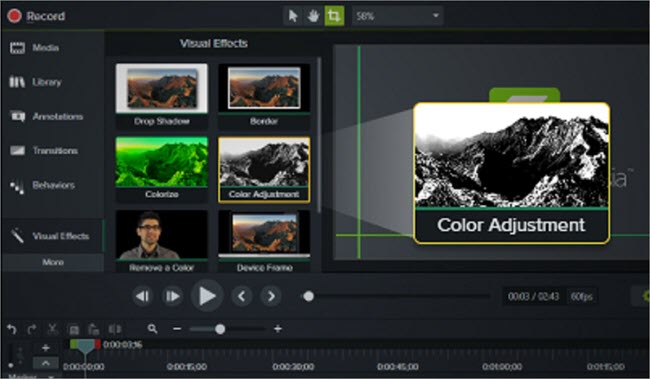The image size is (650, 379).
Task: Click the Redo arrow icon
Action: 32,329
